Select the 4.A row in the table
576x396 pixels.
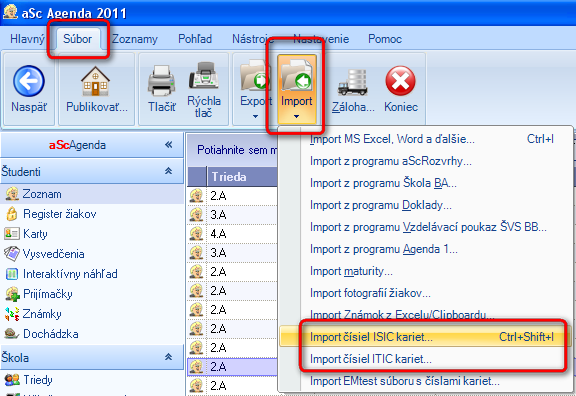pos(233,234)
